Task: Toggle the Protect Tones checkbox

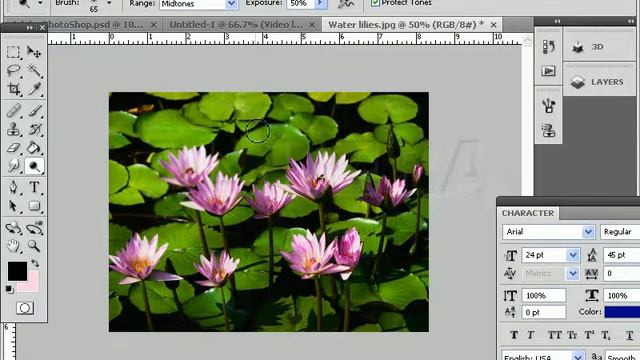Action: tap(375, 3)
